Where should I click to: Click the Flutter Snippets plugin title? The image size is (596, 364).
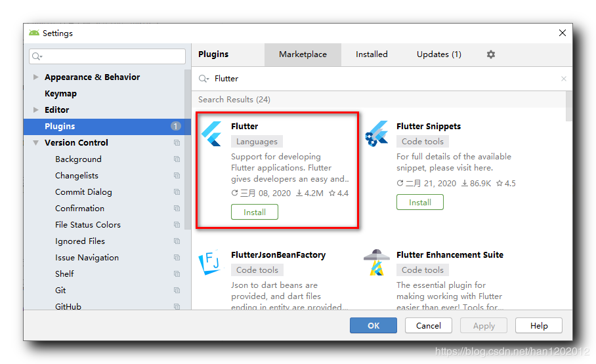429,126
